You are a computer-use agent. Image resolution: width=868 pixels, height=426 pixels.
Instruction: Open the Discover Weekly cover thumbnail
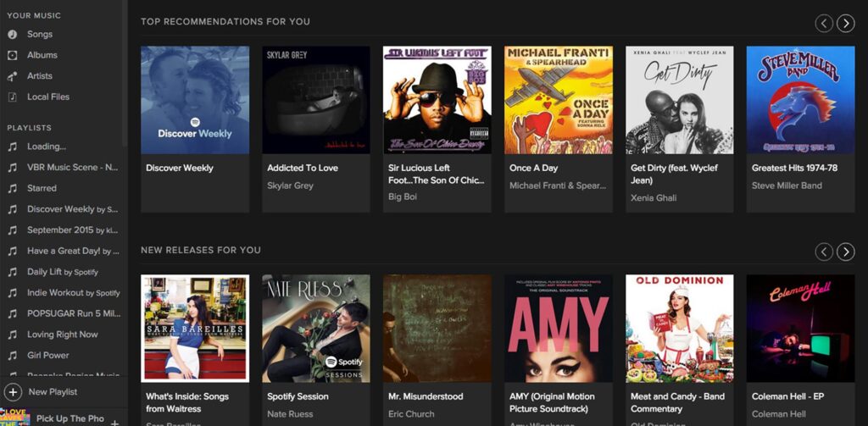[x=195, y=100]
